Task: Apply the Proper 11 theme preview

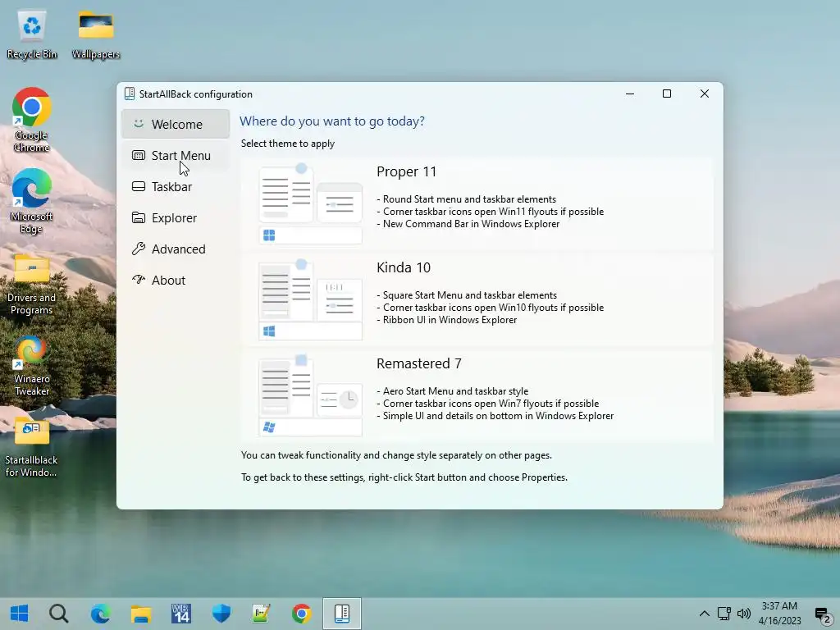Action: (310, 204)
